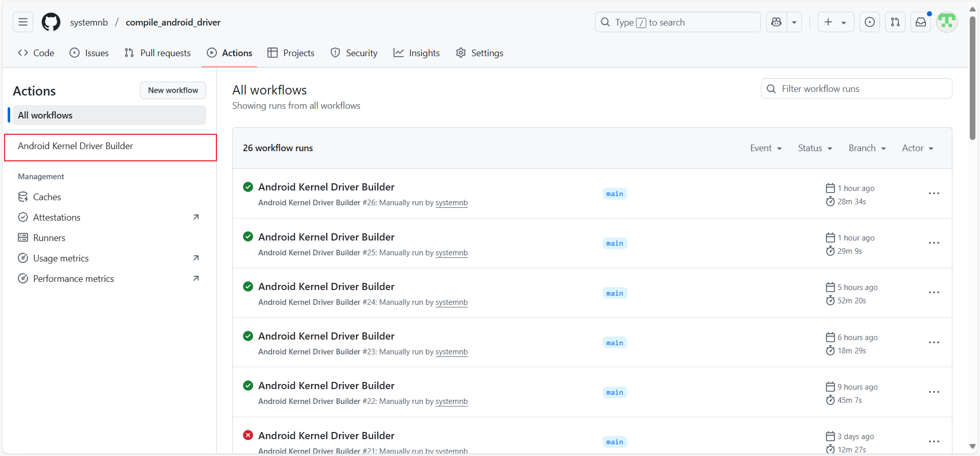
Task: Click the compile_android_driver repository link
Action: [x=174, y=22]
